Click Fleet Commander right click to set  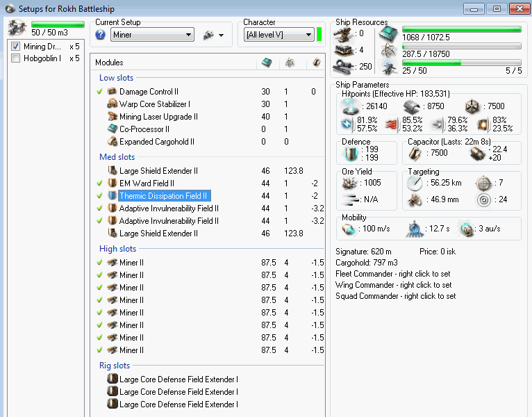pyautogui.click(x=393, y=274)
